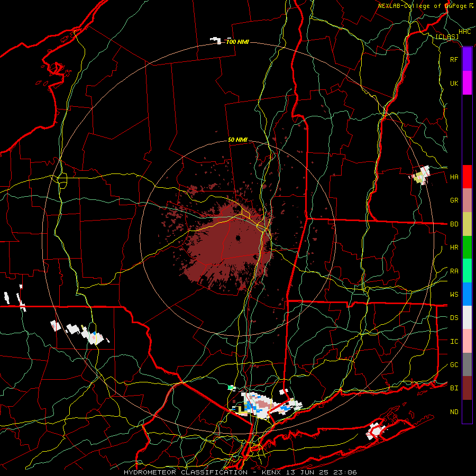Viewport: 476px width, 476px height.
Task: Click the RF purple legend swatch
Action: [x=467, y=59]
